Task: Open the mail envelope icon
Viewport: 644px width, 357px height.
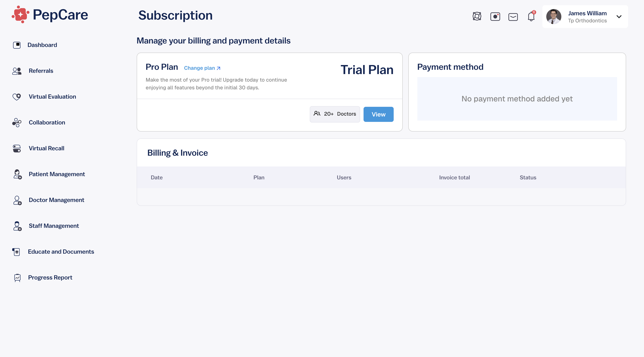Action: coord(513,17)
